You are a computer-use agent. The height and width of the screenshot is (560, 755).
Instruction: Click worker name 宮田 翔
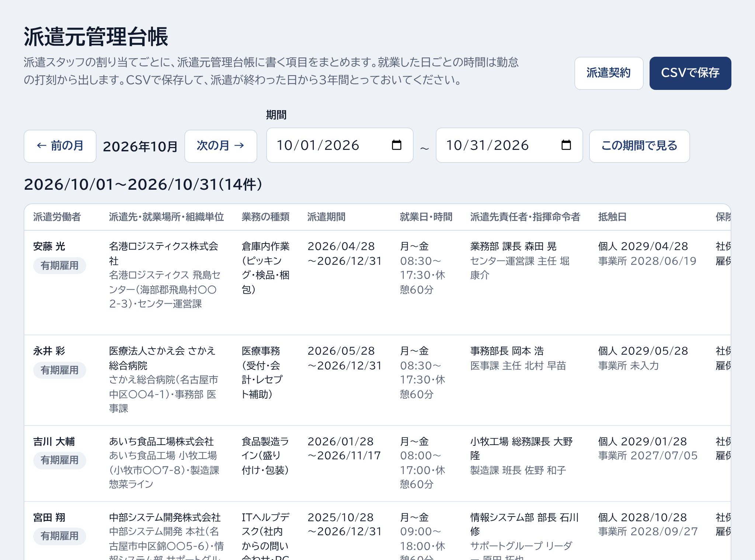(49, 517)
